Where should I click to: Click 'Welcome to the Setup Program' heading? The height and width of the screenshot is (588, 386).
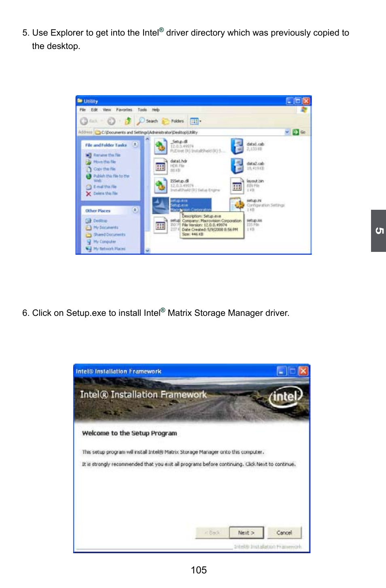[x=129, y=433]
